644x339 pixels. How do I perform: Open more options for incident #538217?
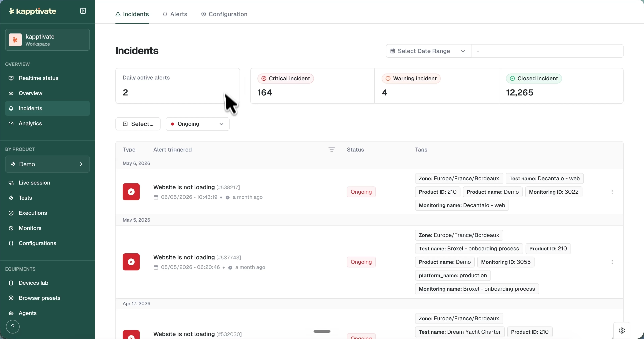click(x=612, y=192)
